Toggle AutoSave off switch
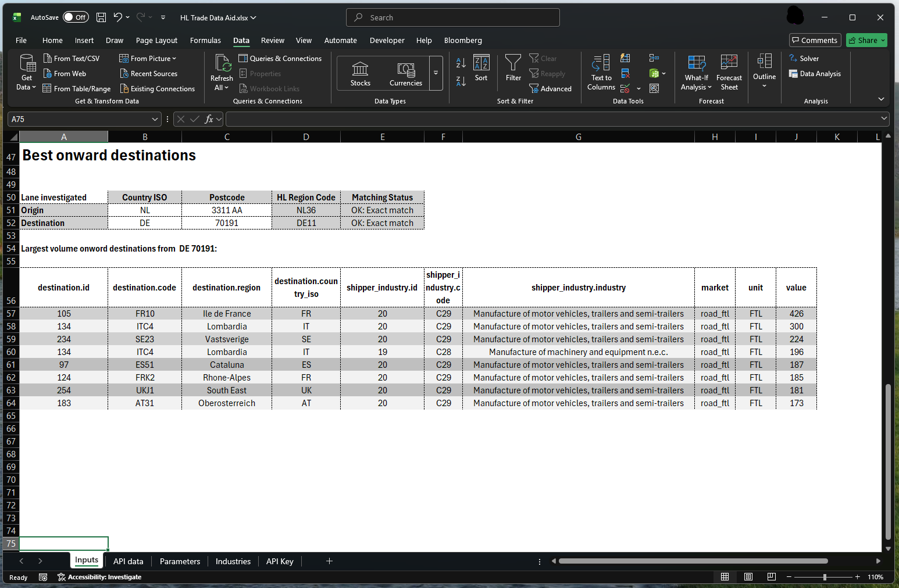 tap(76, 17)
